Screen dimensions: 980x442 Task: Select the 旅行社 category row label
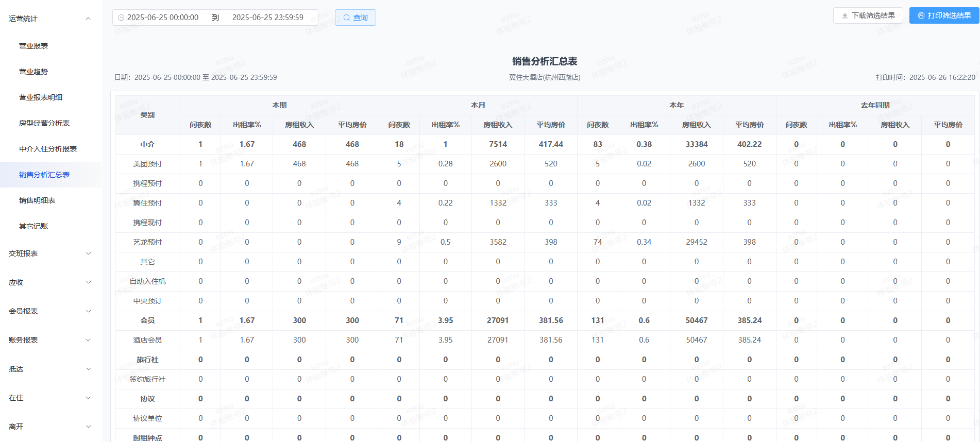(147, 360)
